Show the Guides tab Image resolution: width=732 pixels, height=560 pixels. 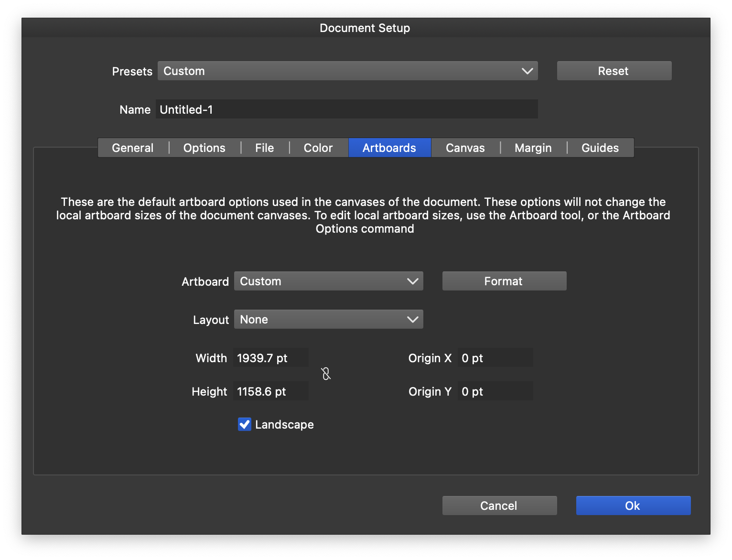point(600,148)
